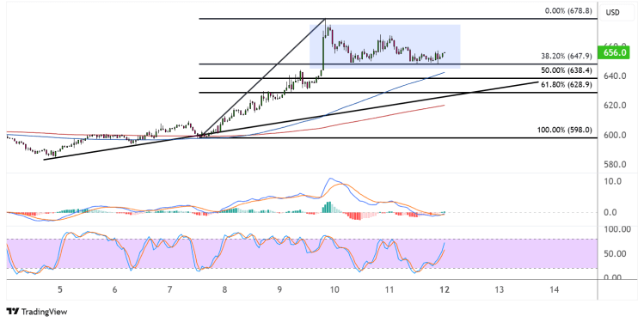Click the 600.0 price axis value
Screen dimensions: 644x322
coord(615,135)
